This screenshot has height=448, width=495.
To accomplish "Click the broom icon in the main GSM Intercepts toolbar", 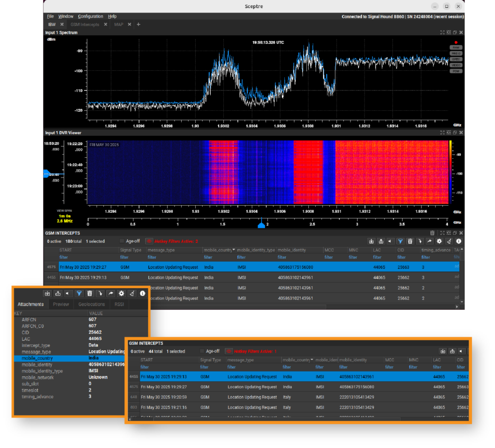I will [449, 241].
